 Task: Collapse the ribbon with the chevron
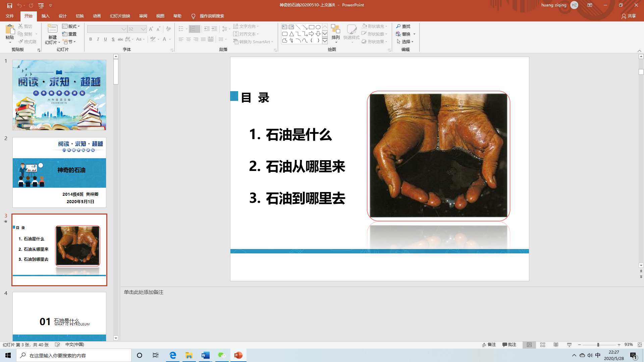[639, 51]
